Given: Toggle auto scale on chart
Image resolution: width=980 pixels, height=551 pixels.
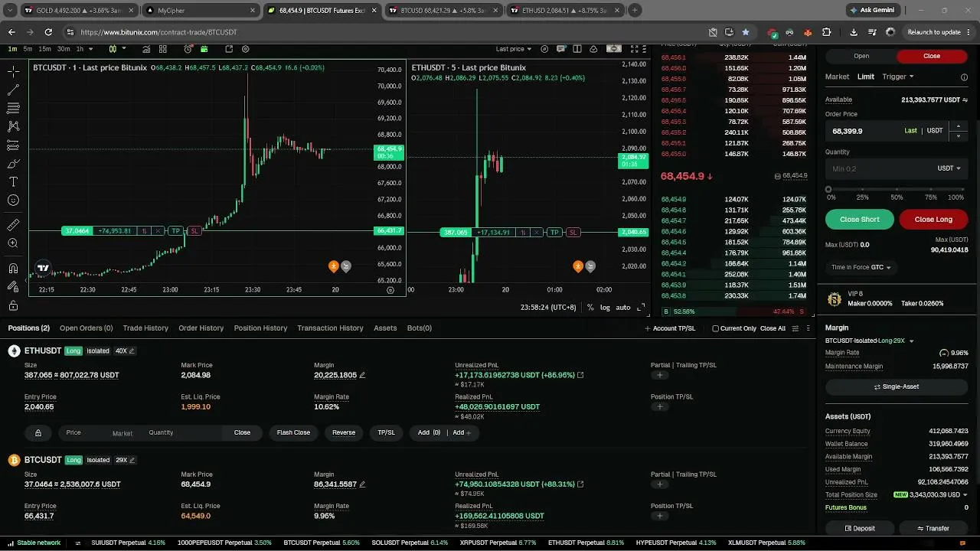Looking at the screenshot, I should tap(623, 307).
